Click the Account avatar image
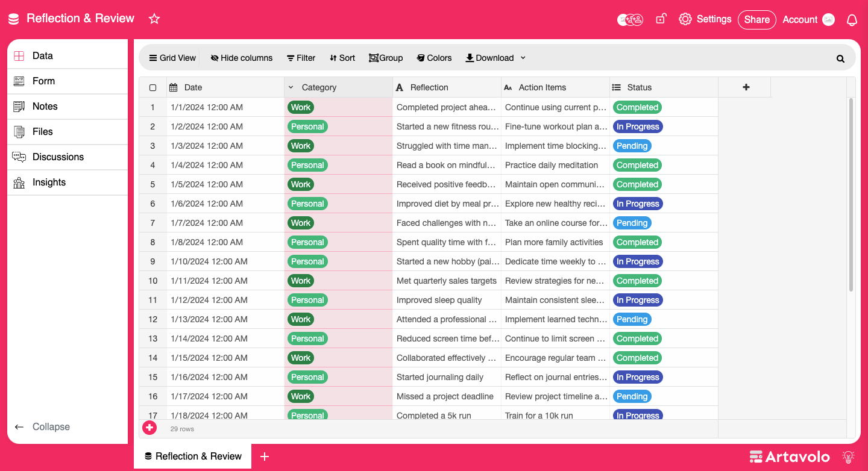The width and height of the screenshot is (868, 471). tap(829, 19)
